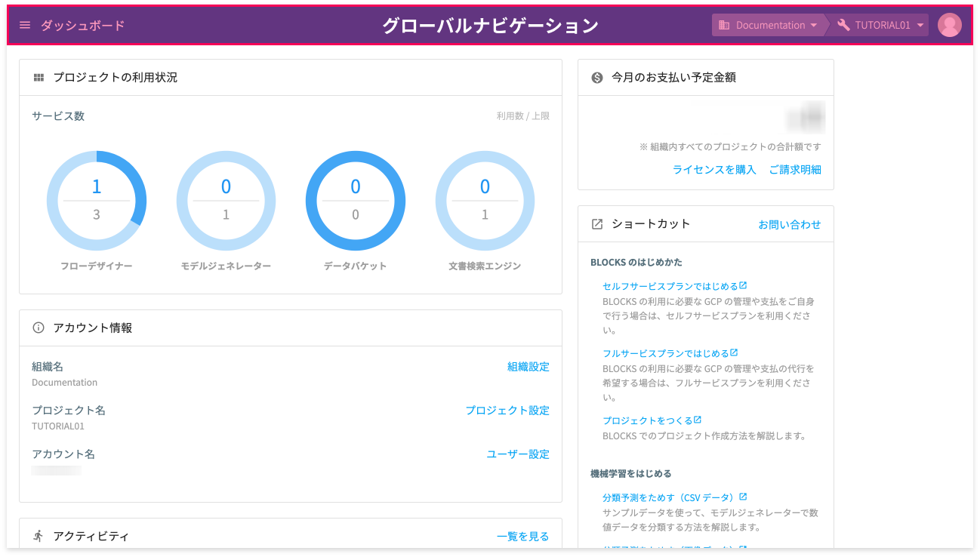Screen dimensions: 980x557
Task: Click external-link icon after セルフサービスプランではじめる
Action: (743, 285)
